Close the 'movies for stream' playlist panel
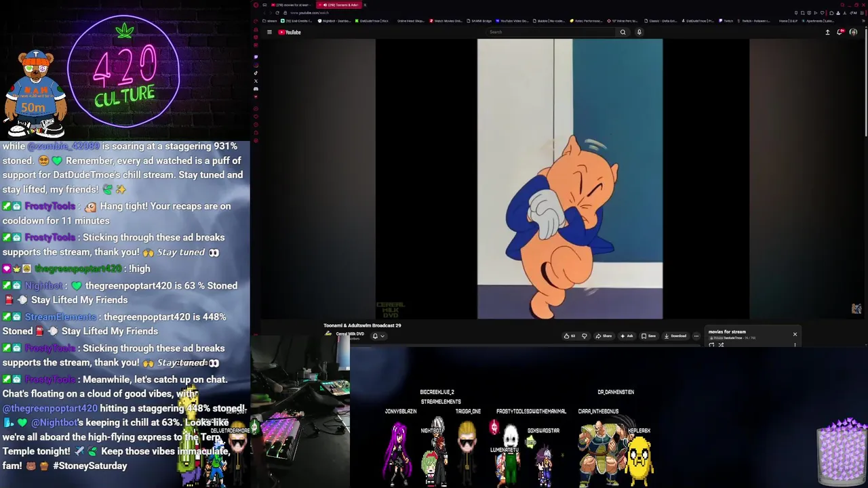Image resolution: width=868 pixels, height=488 pixels. (795, 334)
